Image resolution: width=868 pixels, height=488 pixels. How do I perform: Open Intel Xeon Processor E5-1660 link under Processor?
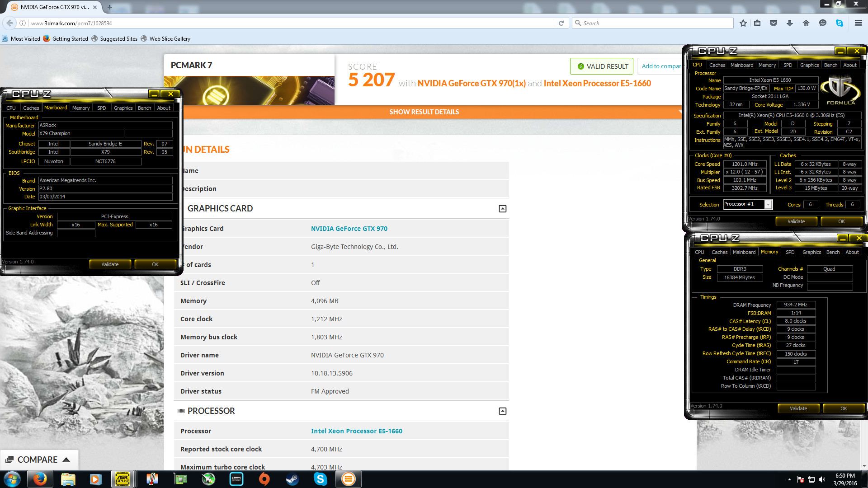(x=356, y=431)
